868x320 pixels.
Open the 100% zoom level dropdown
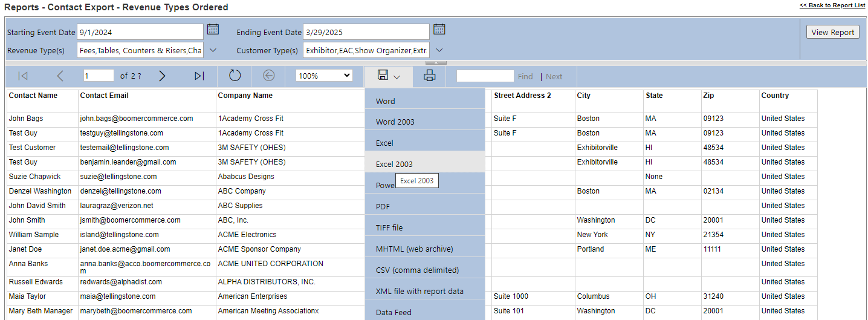point(324,76)
